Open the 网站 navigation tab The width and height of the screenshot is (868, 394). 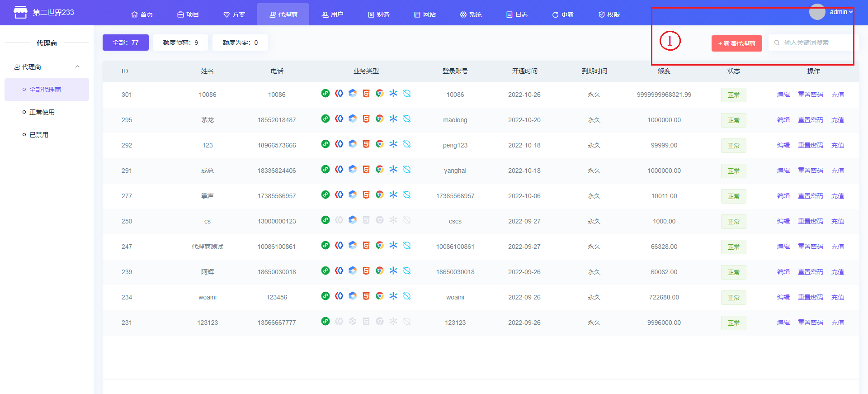tap(425, 14)
